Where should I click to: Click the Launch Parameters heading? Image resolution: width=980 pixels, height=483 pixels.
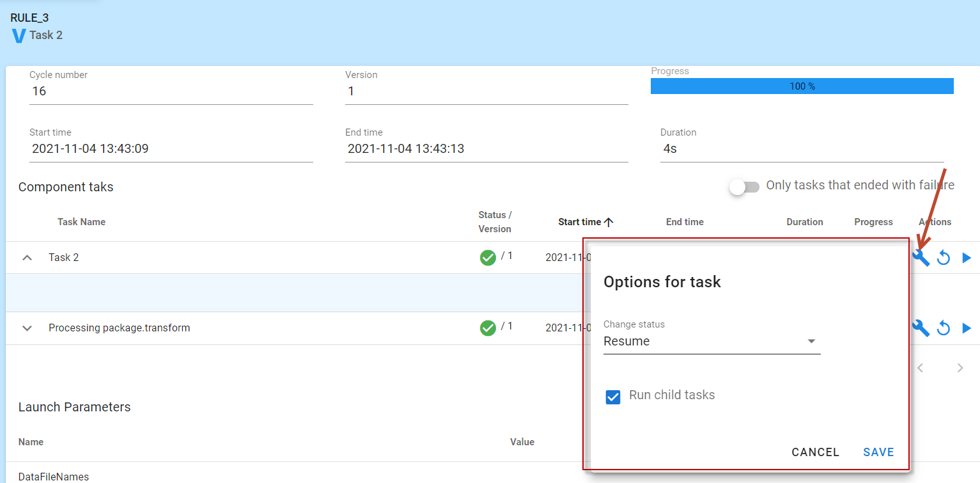pos(74,407)
